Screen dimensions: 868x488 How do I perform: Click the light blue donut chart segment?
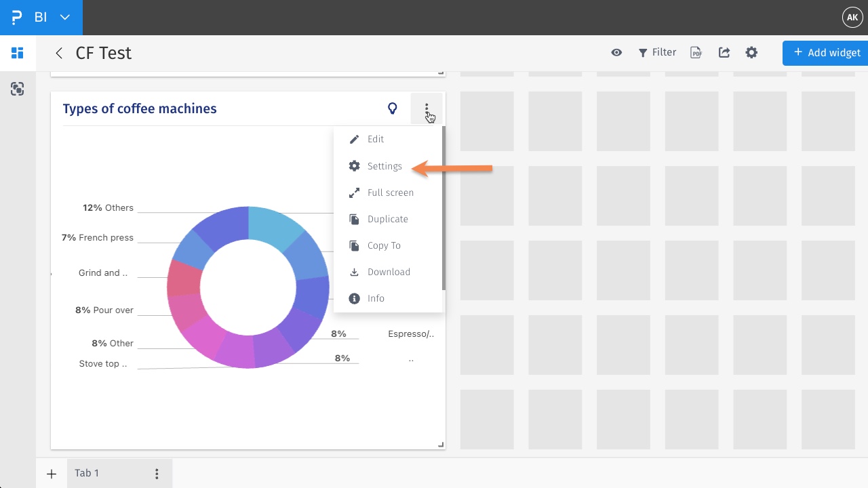click(x=274, y=224)
